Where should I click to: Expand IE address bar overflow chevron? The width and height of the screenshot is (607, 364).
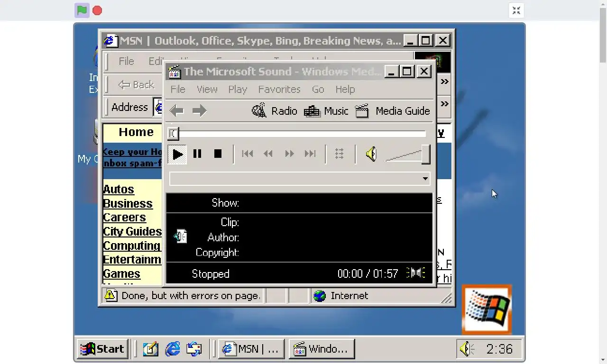point(444,104)
